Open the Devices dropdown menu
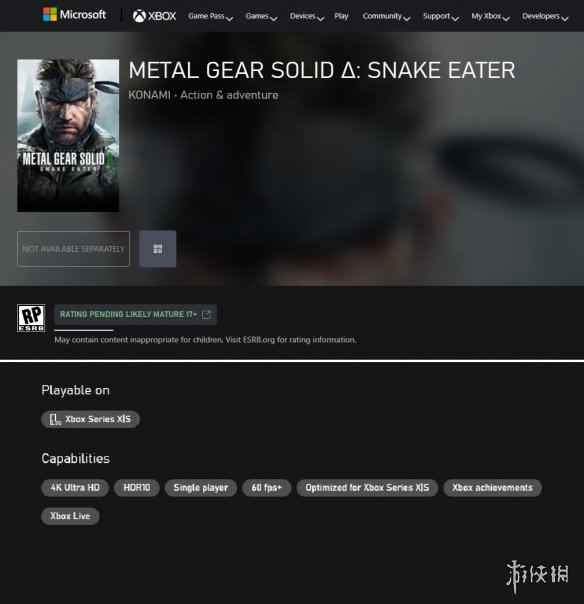This screenshot has height=604, width=584. (307, 16)
